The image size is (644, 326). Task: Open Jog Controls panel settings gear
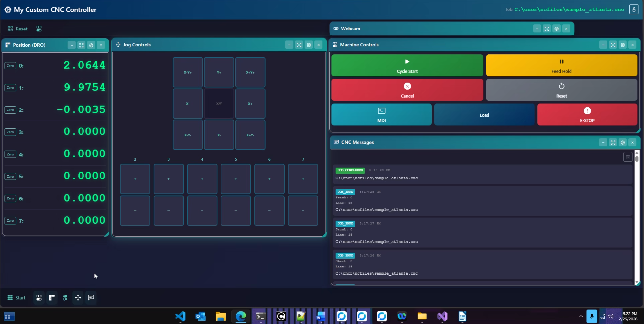click(309, 45)
